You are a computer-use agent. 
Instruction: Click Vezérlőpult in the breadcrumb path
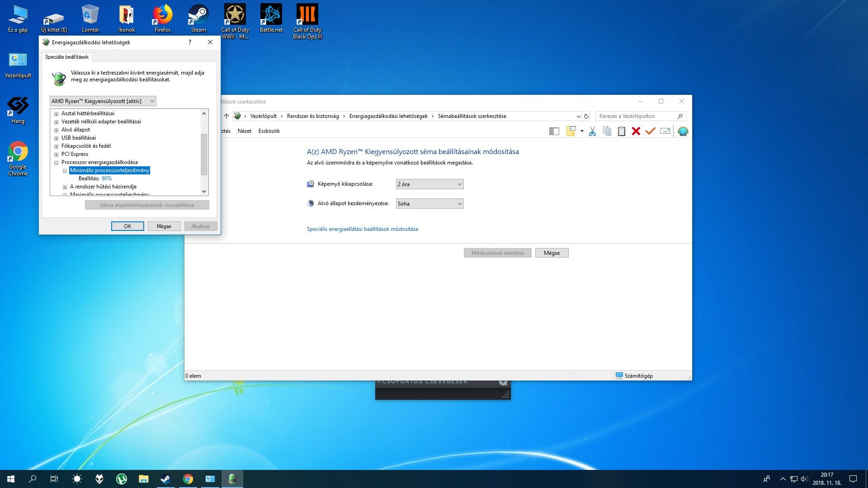264,116
